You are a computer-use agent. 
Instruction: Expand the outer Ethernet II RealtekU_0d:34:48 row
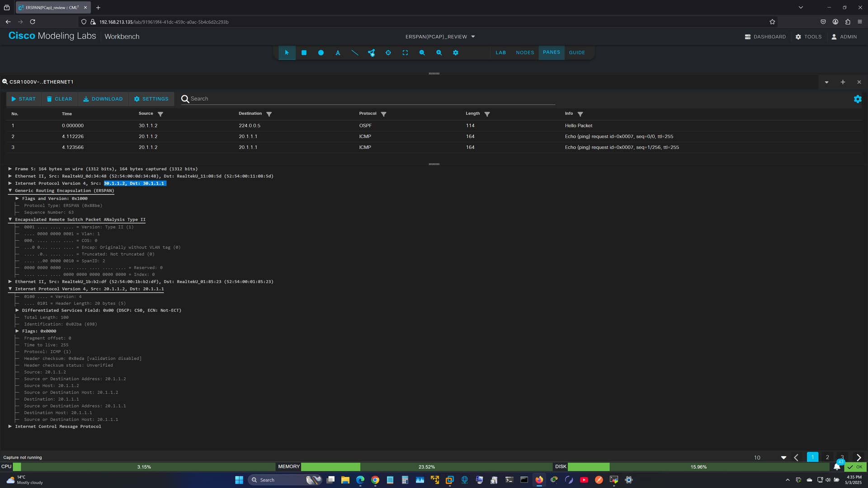point(10,176)
